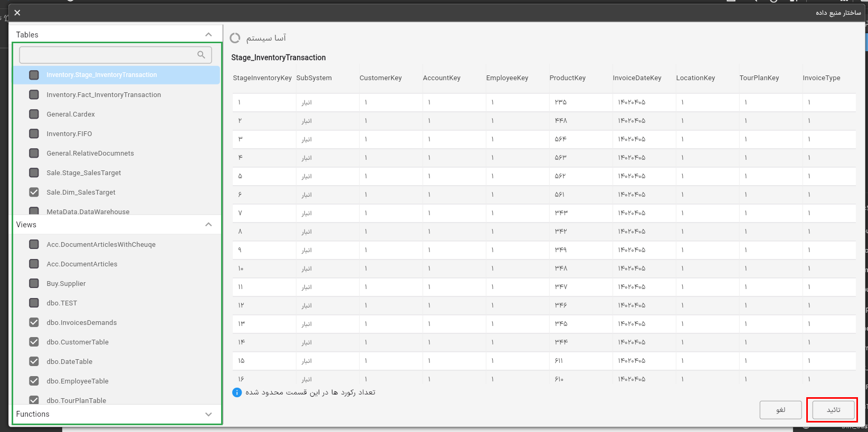
Task: Uncheck dbo.CustomerTable checkbox
Action: pos(34,342)
